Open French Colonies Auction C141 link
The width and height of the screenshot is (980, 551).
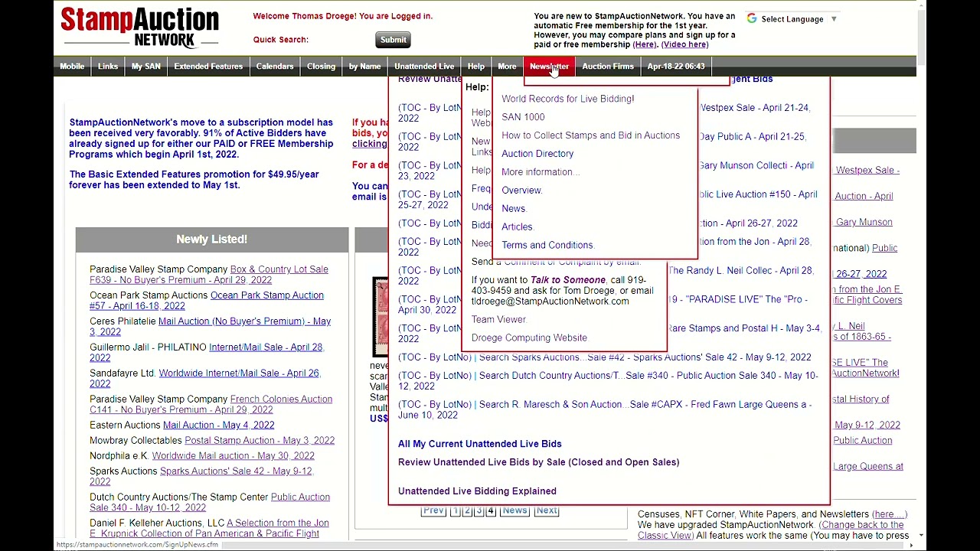coord(211,405)
